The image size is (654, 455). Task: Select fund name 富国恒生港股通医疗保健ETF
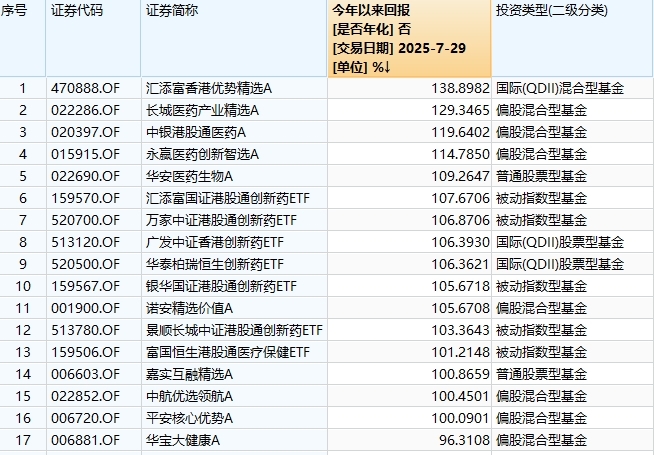point(228,352)
